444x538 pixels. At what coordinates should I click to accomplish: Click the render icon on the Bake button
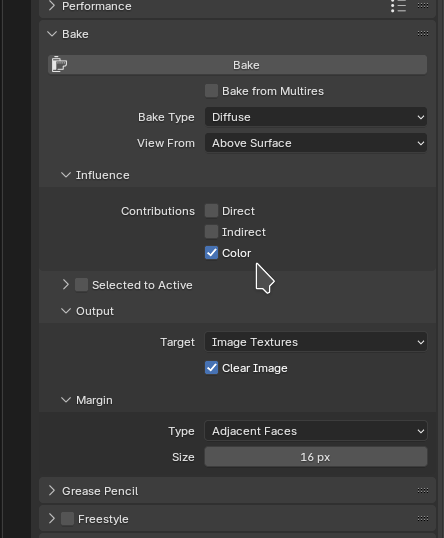pos(59,65)
